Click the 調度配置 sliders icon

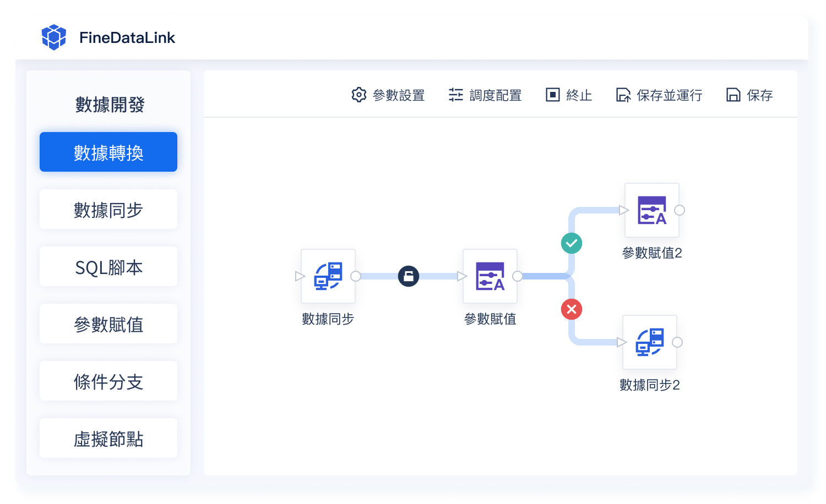click(456, 95)
